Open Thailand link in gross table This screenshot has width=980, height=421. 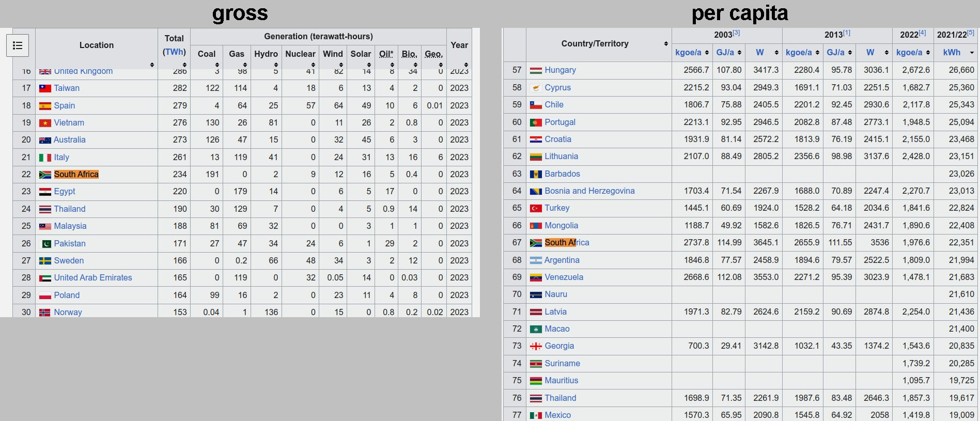[70, 209]
